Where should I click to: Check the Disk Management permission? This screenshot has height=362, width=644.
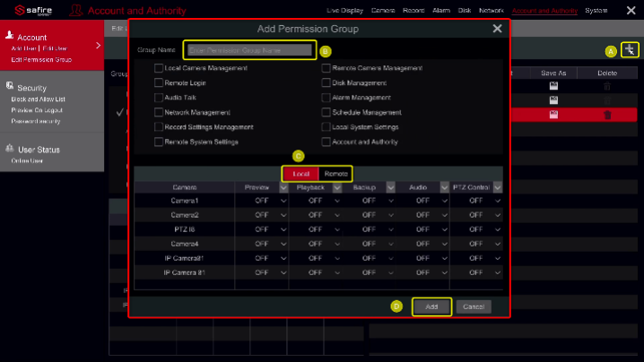(x=326, y=82)
